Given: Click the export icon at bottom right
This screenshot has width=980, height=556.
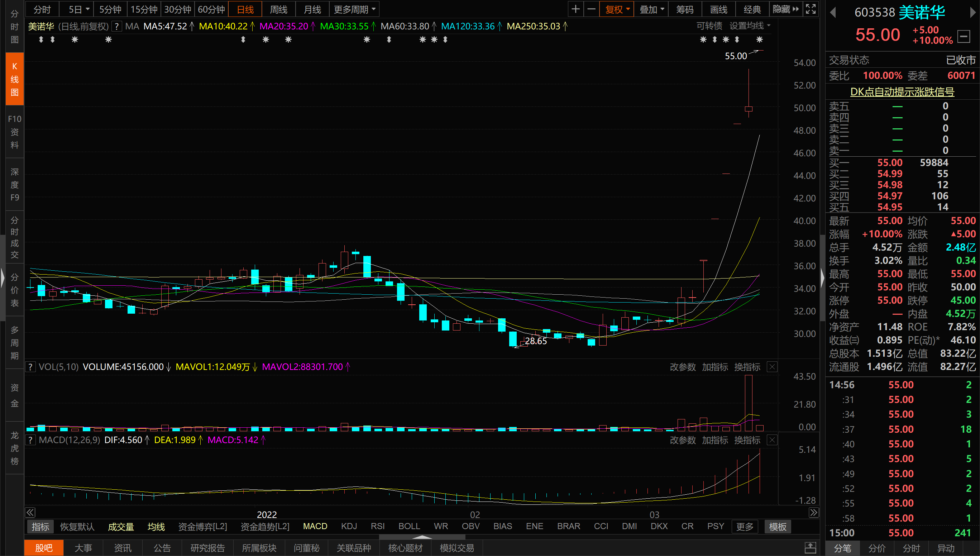Looking at the screenshot, I should (x=810, y=548).
